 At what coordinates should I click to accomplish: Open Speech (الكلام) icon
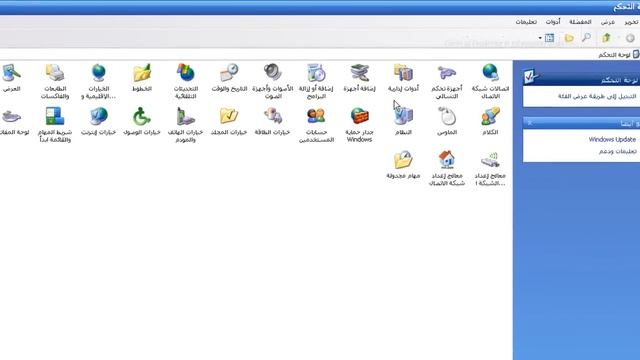click(x=490, y=116)
